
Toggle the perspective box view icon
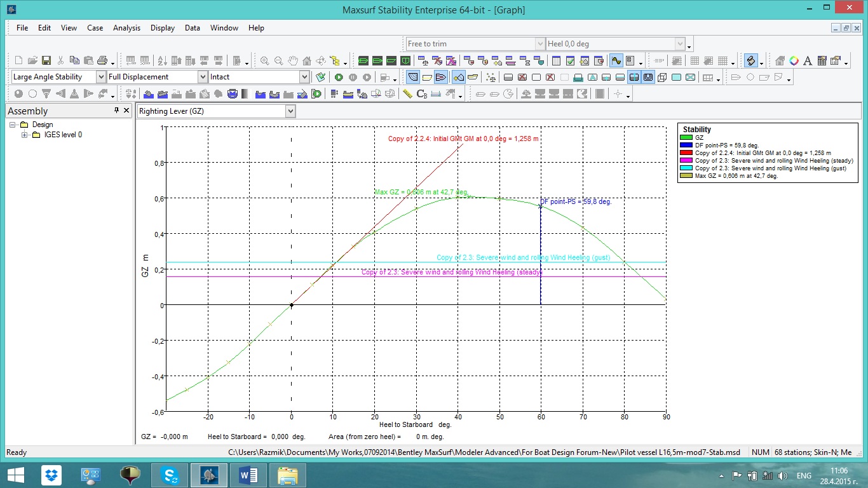click(662, 77)
